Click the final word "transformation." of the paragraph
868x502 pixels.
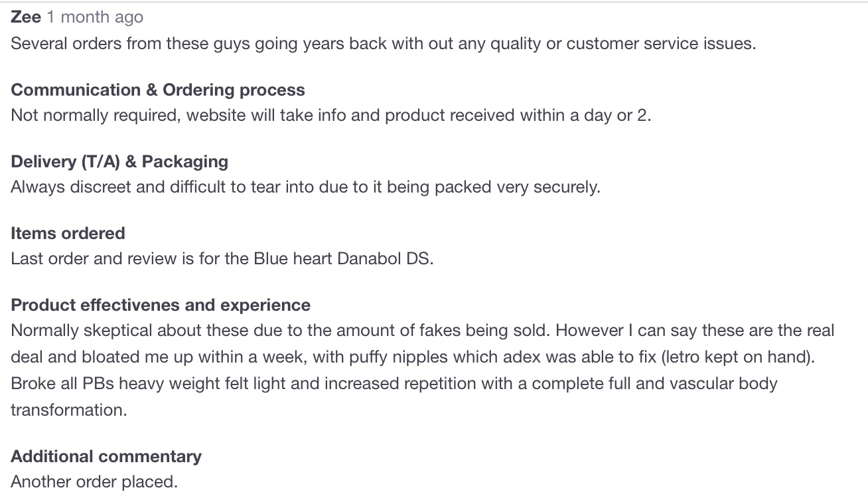[68, 410]
